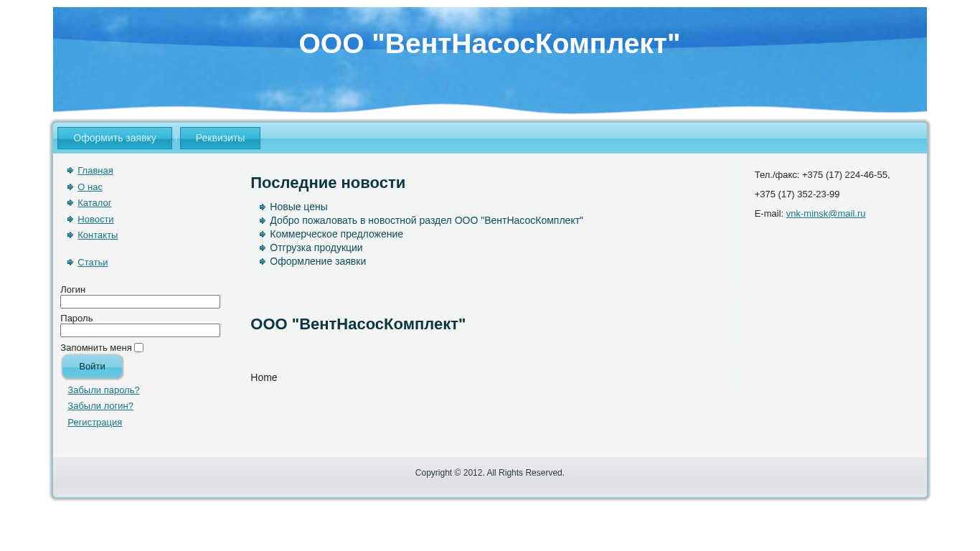Enable the 'Запомнить меня' checkbox
The height and width of the screenshot is (551, 980).
click(138, 348)
